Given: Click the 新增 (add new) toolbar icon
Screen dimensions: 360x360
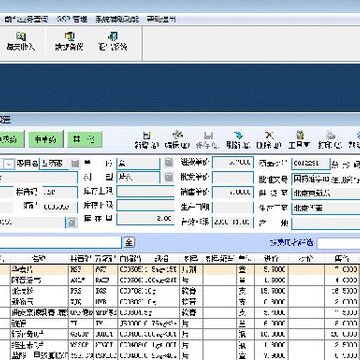Looking at the screenshot, I should pos(147,135).
